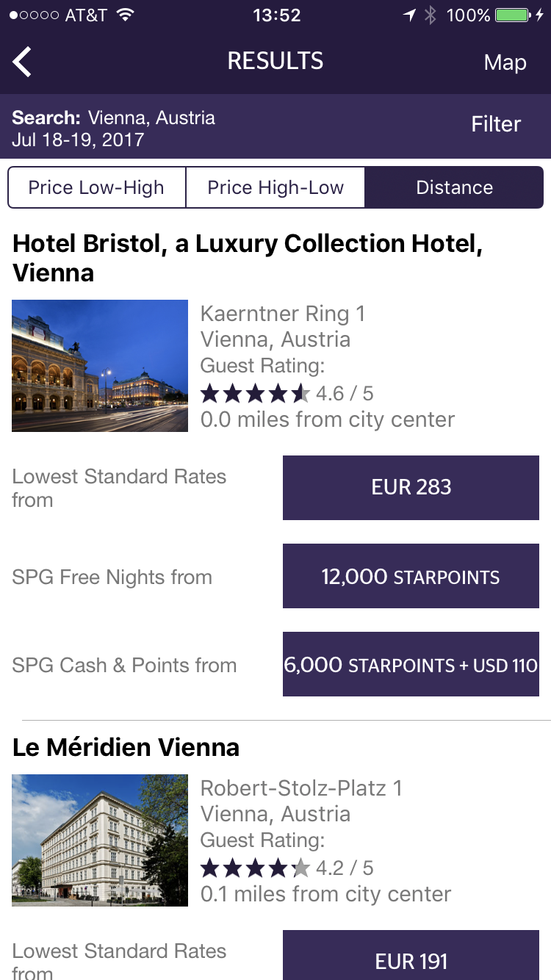Choose 12,000 Starpoints free night
The width and height of the screenshot is (551, 980).
tap(411, 576)
